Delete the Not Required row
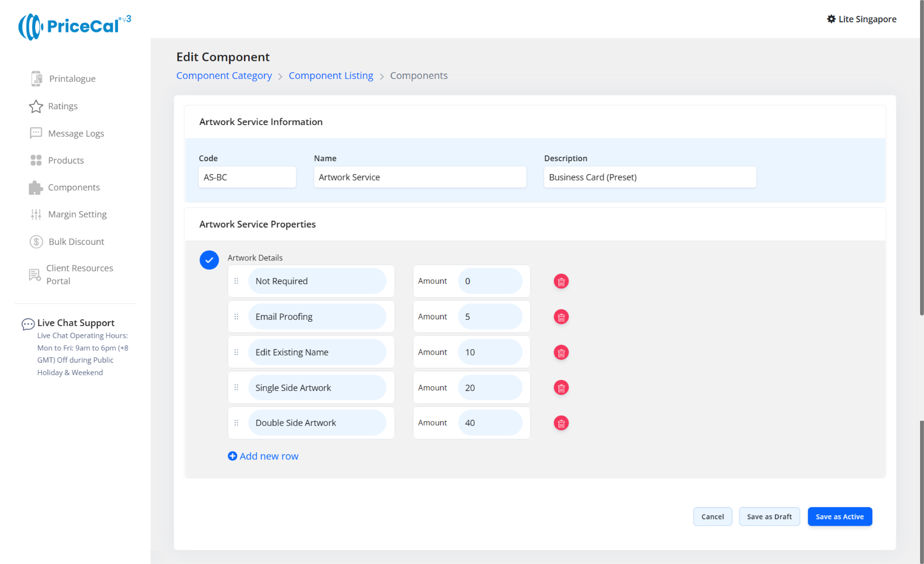The width and height of the screenshot is (924, 564). tap(561, 281)
